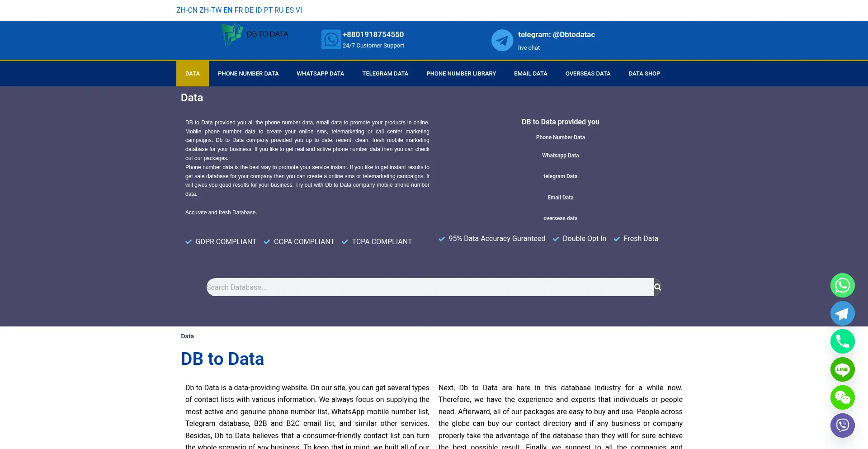
Task: Open the purple Viber icon
Action: 842,425
